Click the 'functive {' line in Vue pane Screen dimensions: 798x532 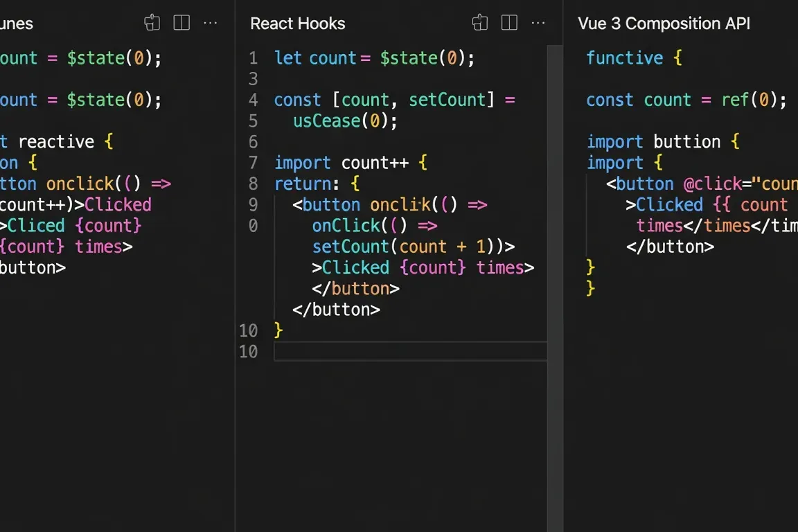pos(634,58)
